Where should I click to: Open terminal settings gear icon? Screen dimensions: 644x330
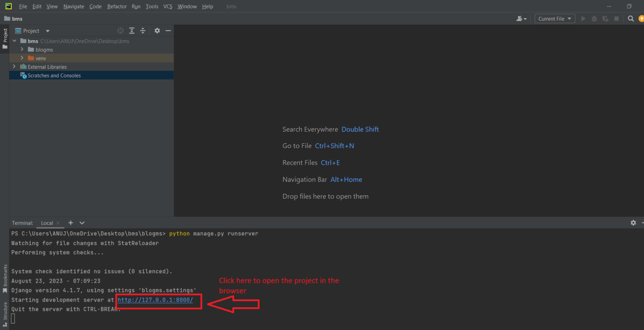[x=633, y=223]
